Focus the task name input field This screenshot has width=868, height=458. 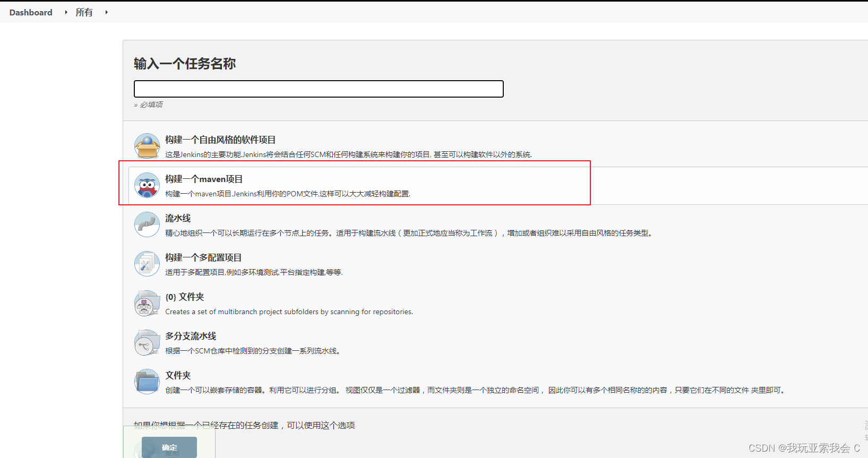pyautogui.click(x=319, y=89)
